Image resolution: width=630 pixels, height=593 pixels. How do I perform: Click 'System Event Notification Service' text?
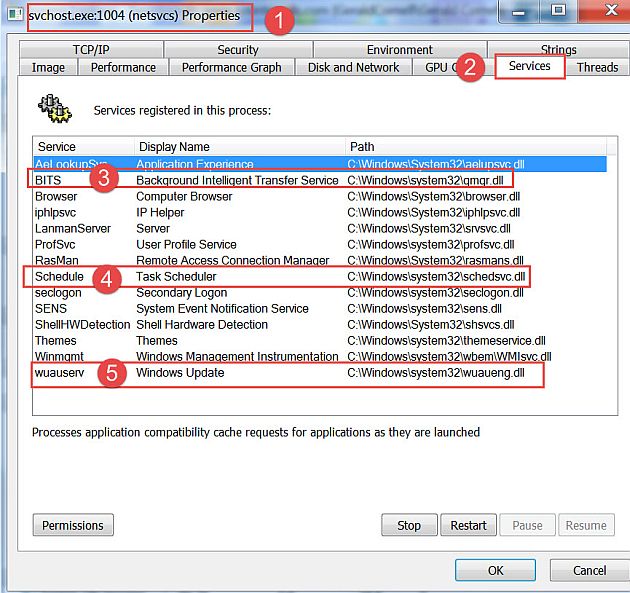222,309
